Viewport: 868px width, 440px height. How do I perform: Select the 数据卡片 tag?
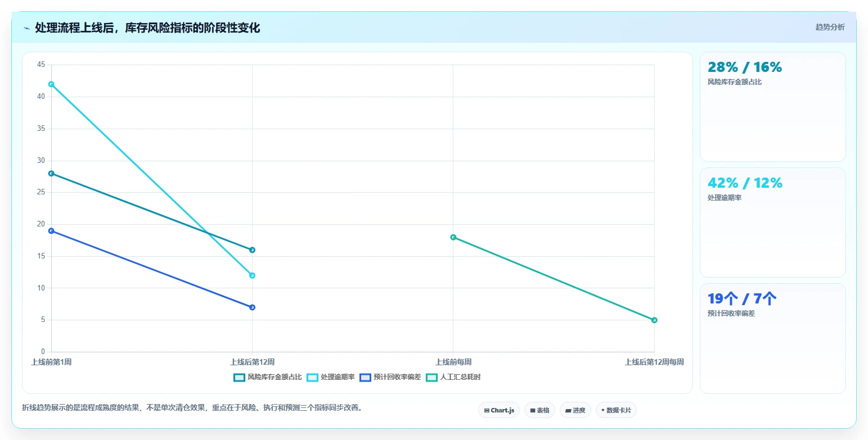(616, 410)
